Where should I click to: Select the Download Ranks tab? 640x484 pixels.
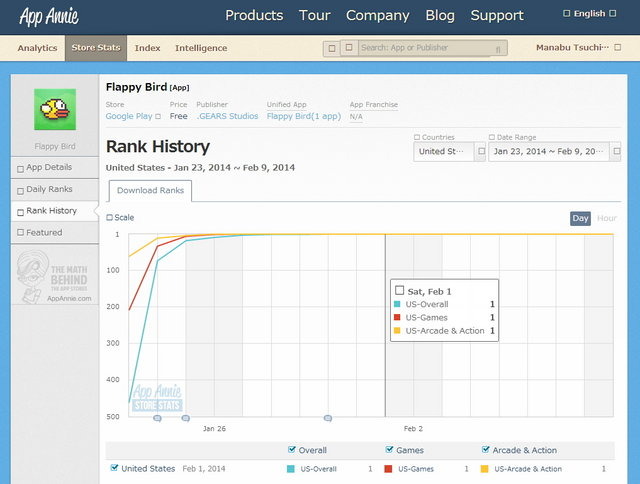tap(150, 191)
